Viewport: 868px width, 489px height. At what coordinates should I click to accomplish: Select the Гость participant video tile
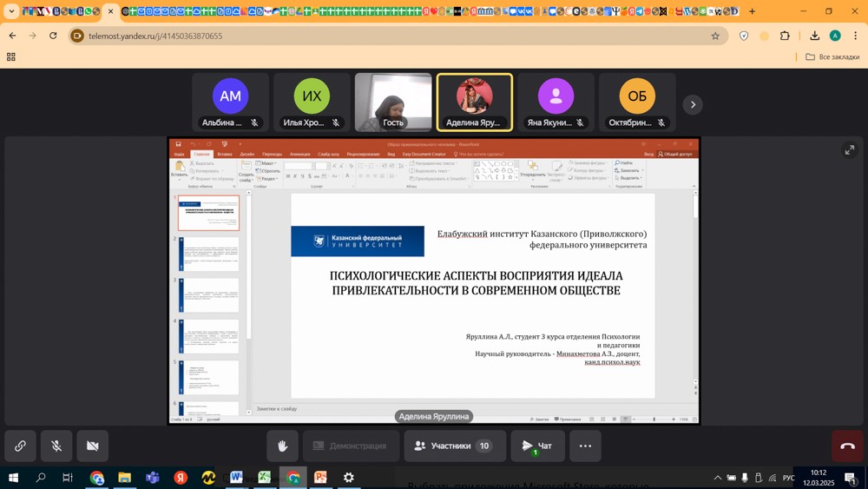393,102
